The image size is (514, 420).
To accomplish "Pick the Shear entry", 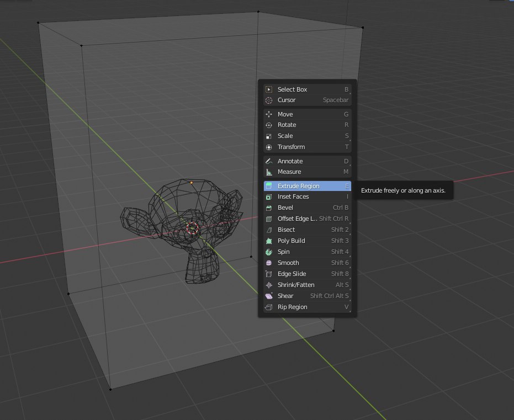I will click(307, 296).
